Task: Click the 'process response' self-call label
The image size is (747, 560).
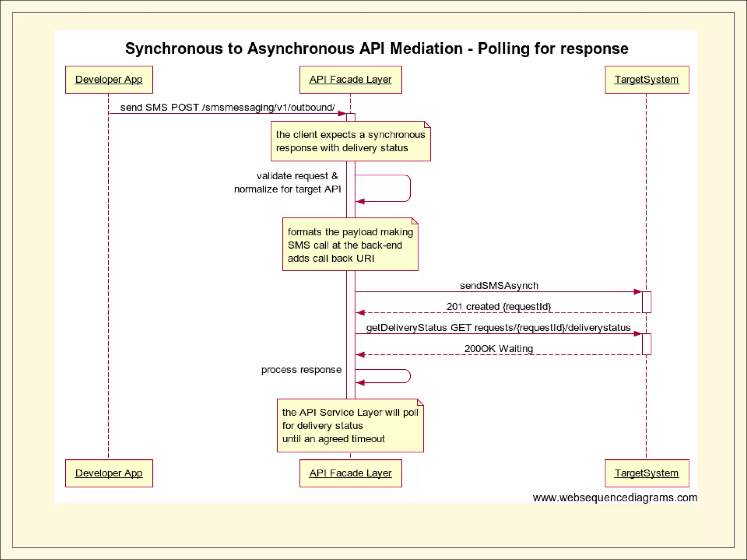Action: click(x=301, y=370)
